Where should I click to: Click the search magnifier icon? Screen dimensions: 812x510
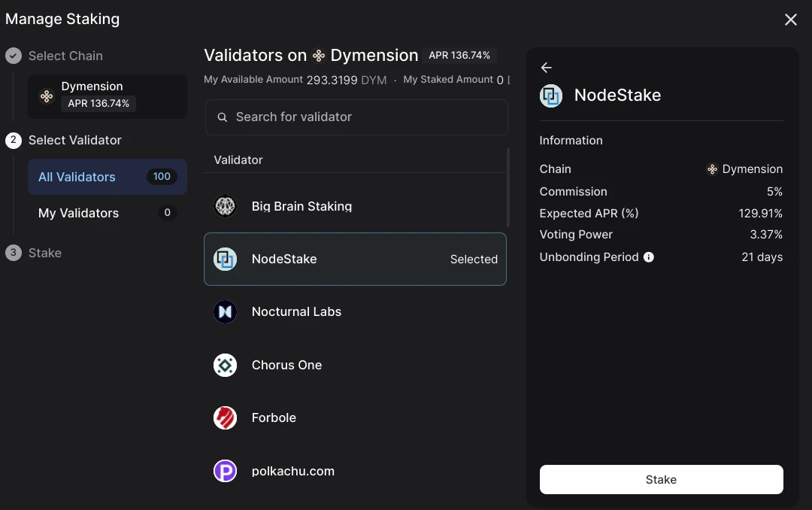coord(222,117)
